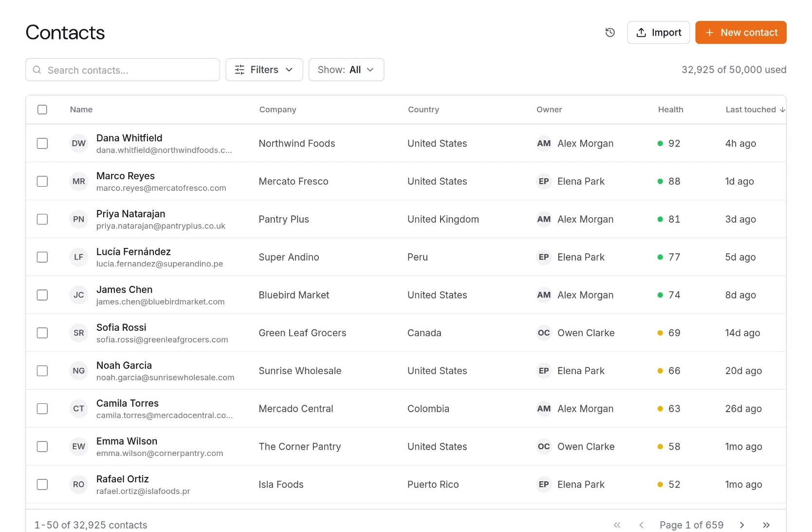Image resolution: width=812 pixels, height=532 pixels.
Task: Click Noah Garcia's NG avatar
Action: (x=78, y=371)
